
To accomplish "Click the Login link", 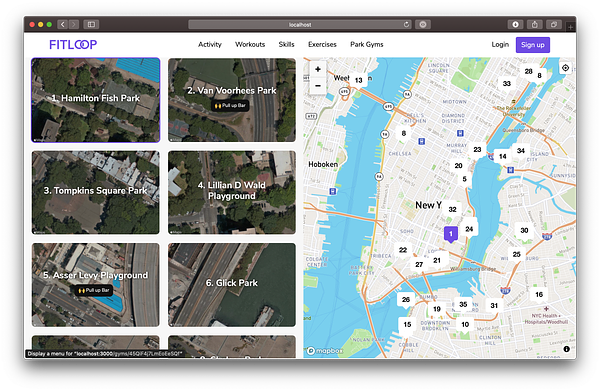I will [x=500, y=44].
